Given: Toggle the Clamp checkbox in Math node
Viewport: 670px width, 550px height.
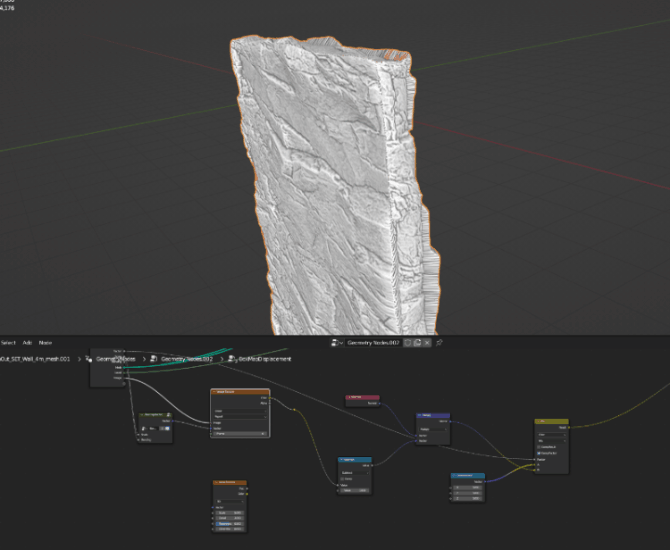Looking at the screenshot, I should point(343,479).
